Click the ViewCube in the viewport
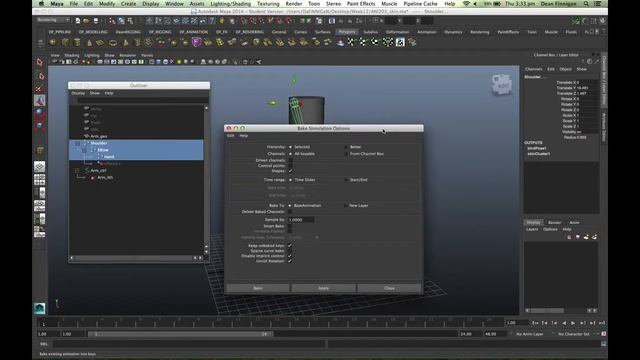 (x=502, y=84)
